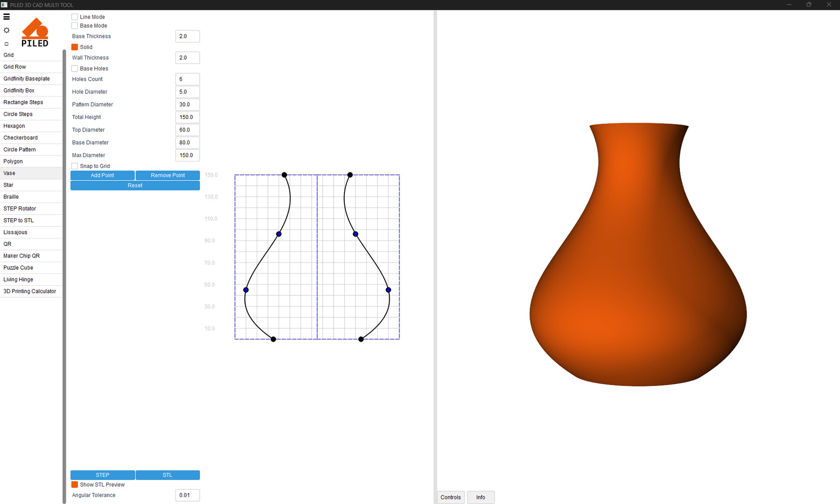840x504 pixels.
Task: Switch to the Controls tab
Action: [x=450, y=497]
